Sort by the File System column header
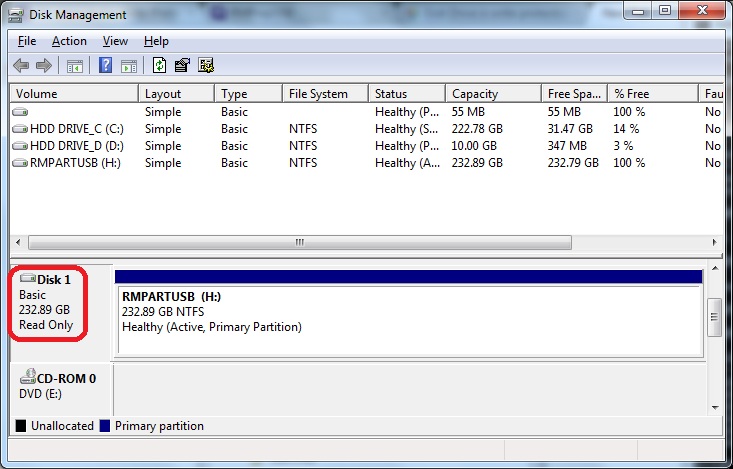Image resolution: width=733 pixels, height=469 pixels. (x=326, y=94)
